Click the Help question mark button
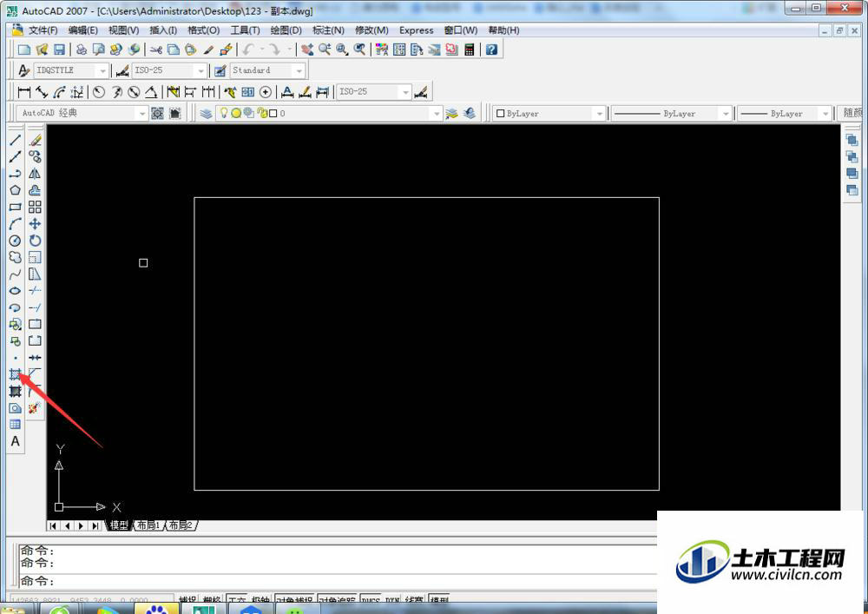Viewport: 868px width, 614px height. [491, 50]
